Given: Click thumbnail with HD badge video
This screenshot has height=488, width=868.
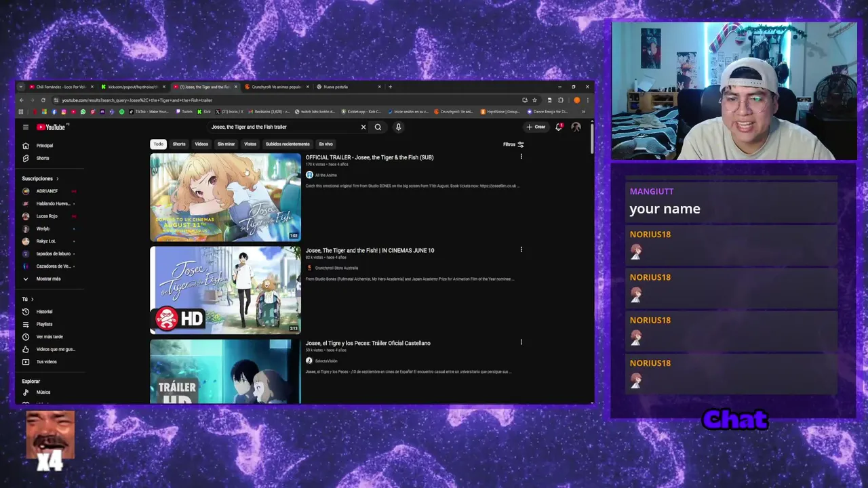Looking at the screenshot, I should click(x=225, y=290).
